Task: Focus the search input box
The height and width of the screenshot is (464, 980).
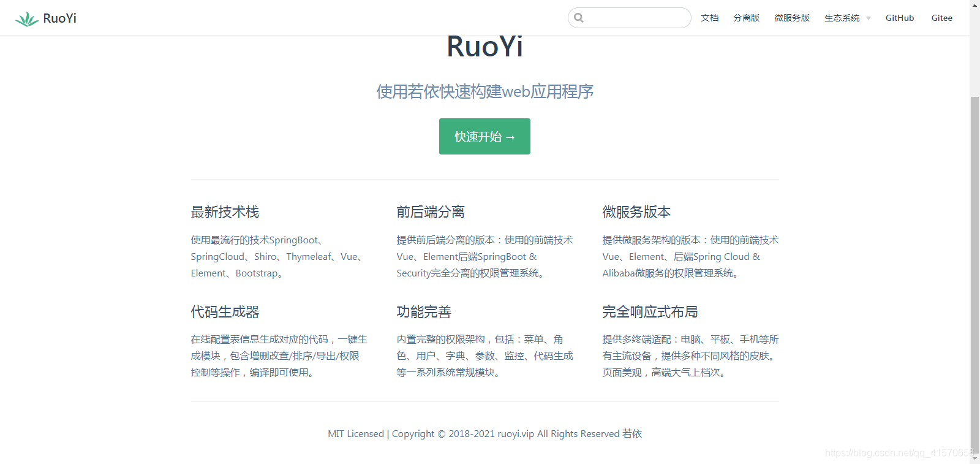Action: [x=630, y=18]
